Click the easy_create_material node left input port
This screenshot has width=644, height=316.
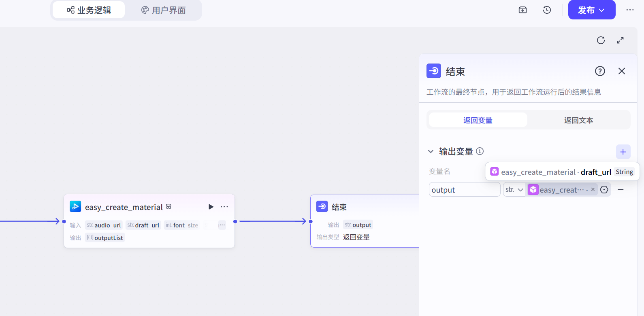(64, 221)
